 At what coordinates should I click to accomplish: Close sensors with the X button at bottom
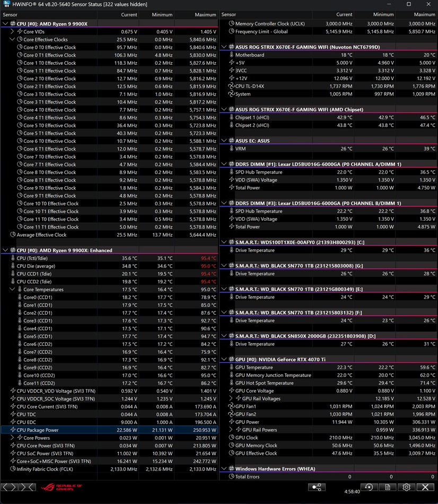click(x=425, y=487)
